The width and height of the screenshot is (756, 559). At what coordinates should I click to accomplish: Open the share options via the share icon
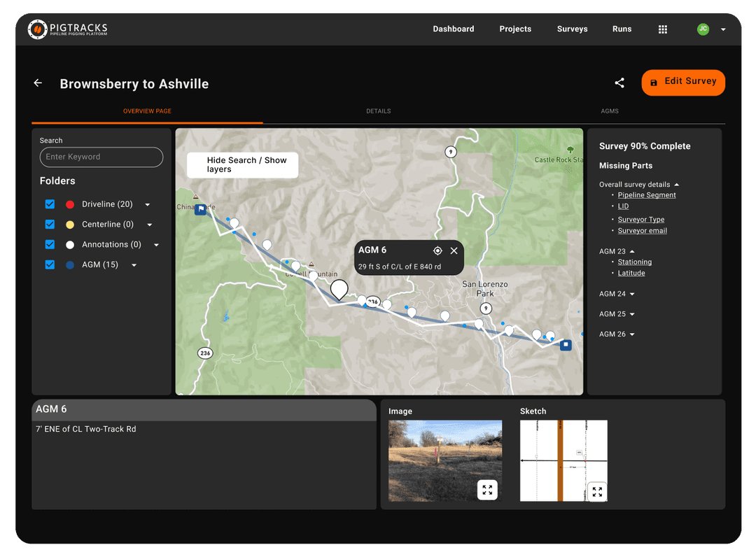pyautogui.click(x=619, y=83)
